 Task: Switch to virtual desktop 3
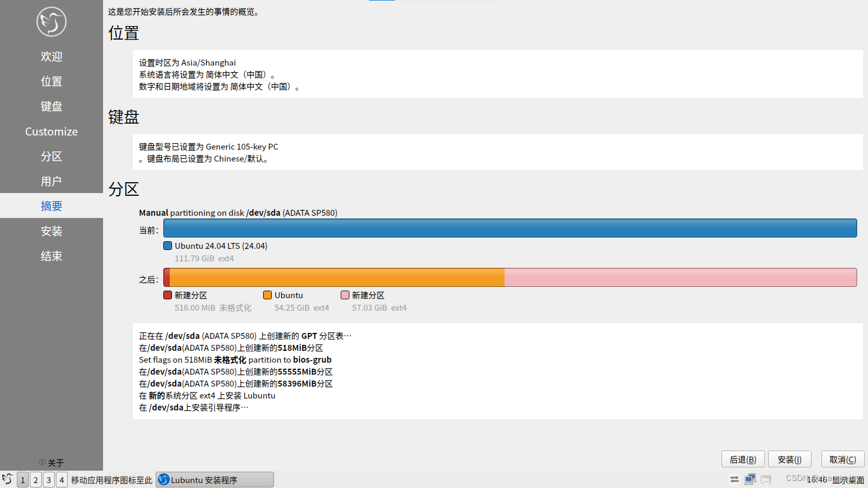49,480
